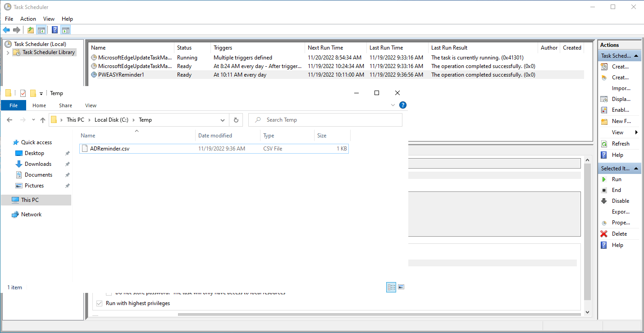Click the refresh button beside Explorer address bar
Image resolution: width=644 pixels, height=333 pixels.
[x=236, y=120]
